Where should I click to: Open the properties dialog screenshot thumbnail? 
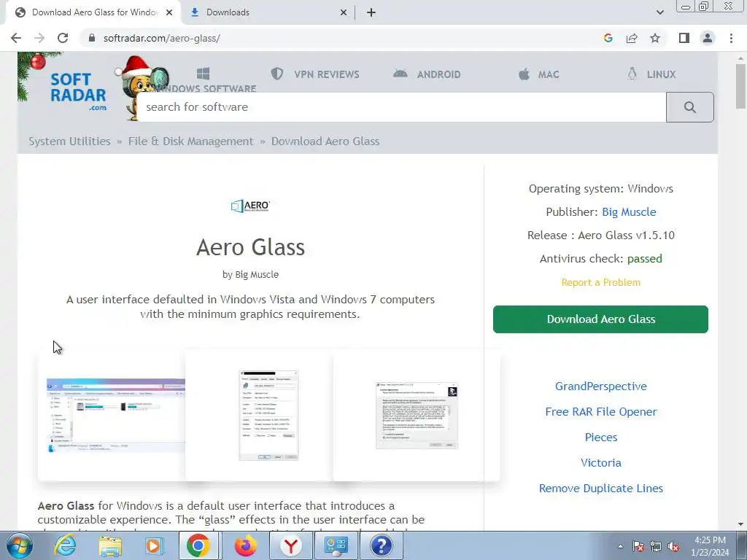point(268,415)
